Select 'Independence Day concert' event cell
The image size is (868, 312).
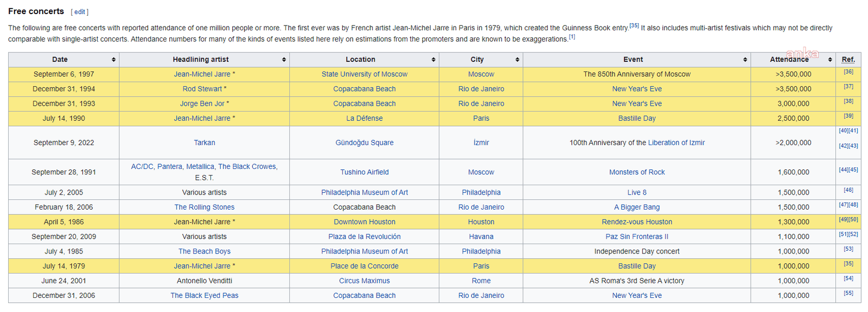point(637,251)
